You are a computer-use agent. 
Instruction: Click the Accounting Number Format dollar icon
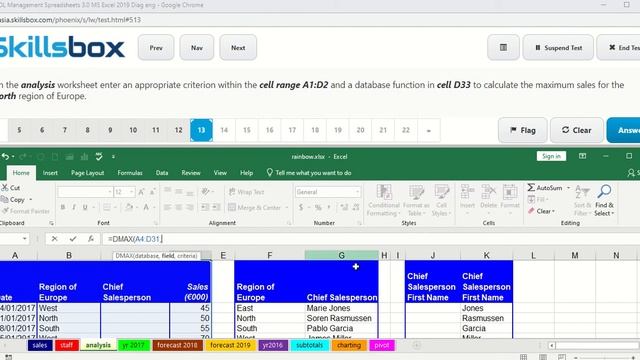tap(301, 207)
